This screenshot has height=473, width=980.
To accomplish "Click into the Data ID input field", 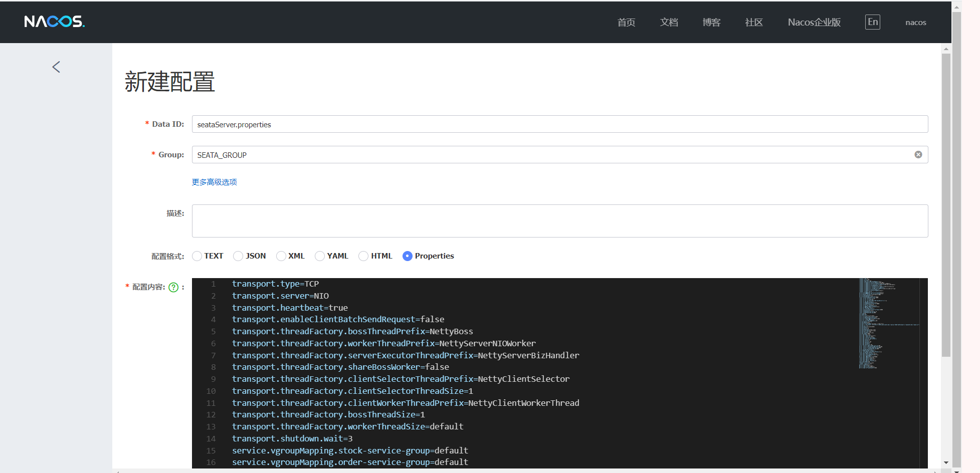I will click(x=560, y=124).
